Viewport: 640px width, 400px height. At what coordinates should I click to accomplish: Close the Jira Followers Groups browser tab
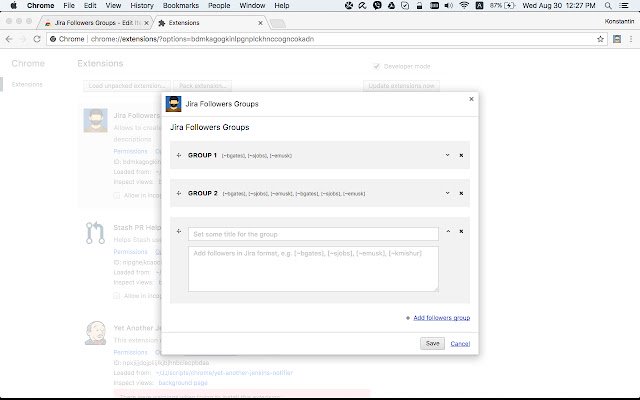[x=146, y=23]
